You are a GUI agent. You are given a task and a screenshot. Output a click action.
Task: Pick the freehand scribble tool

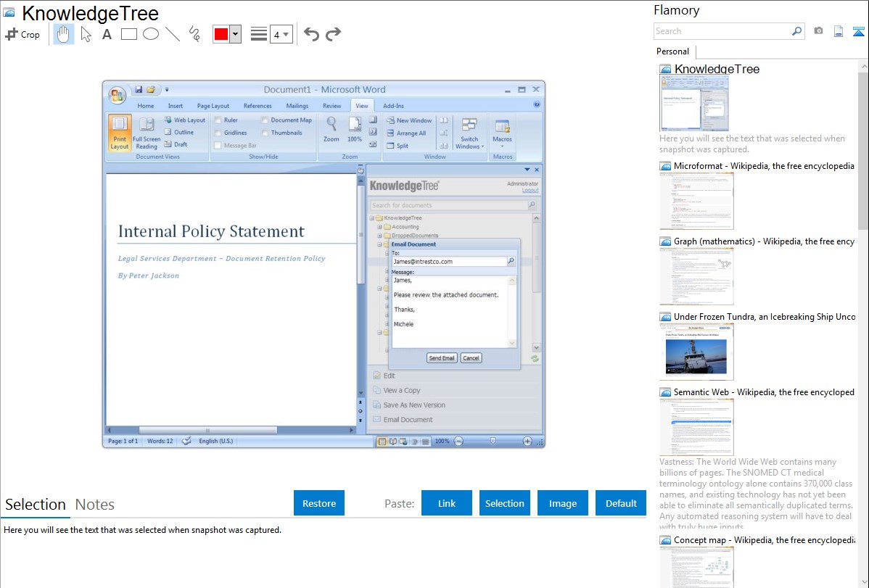pos(194,34)
